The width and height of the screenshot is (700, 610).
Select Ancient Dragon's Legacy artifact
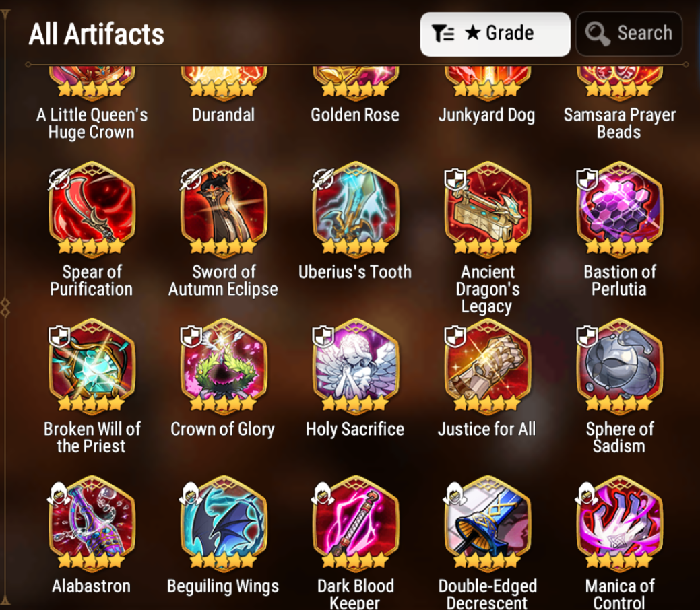pyautogui.click(x=488, y=209)
